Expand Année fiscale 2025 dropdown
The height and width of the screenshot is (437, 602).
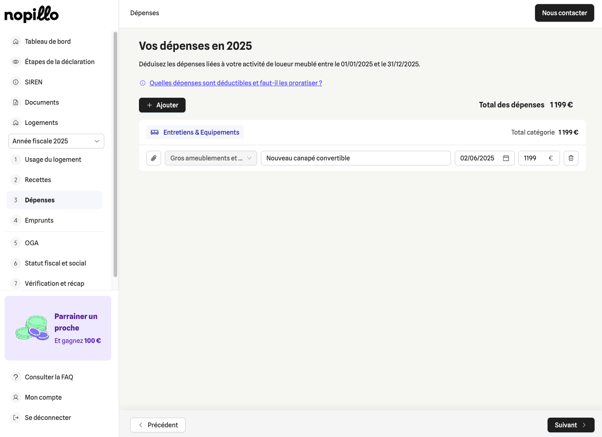coord(56,141)
